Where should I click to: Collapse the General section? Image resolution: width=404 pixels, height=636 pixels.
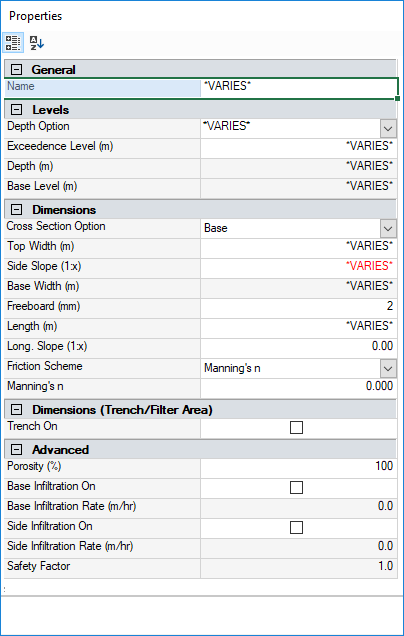[17, 70]
